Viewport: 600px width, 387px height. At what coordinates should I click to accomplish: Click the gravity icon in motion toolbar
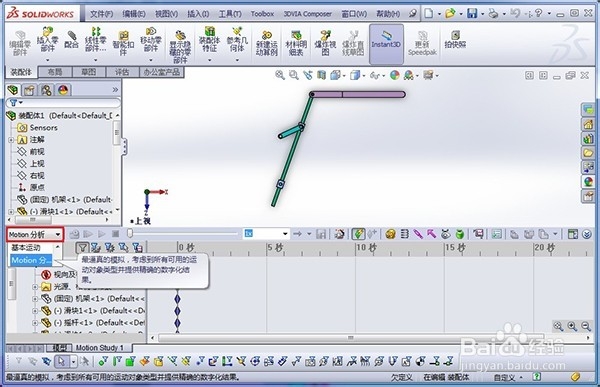460,234
